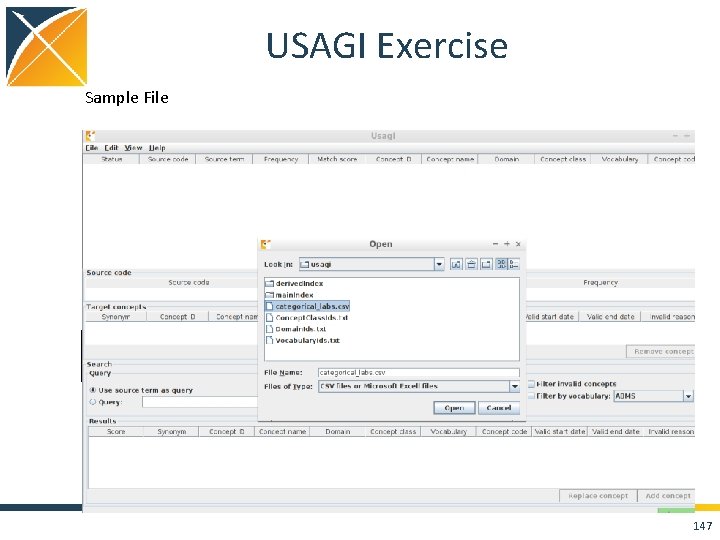Open the Help menu in Usagi
The height and width of the screenshot is (540, 720).
coord(157,148)
